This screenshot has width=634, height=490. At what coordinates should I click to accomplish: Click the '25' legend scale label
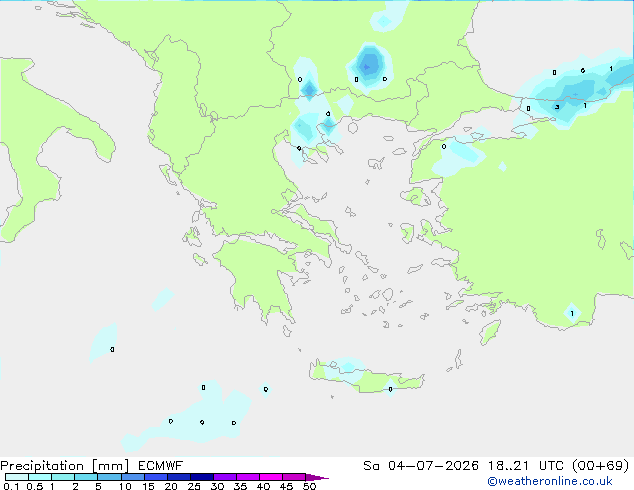pos(194,486)
